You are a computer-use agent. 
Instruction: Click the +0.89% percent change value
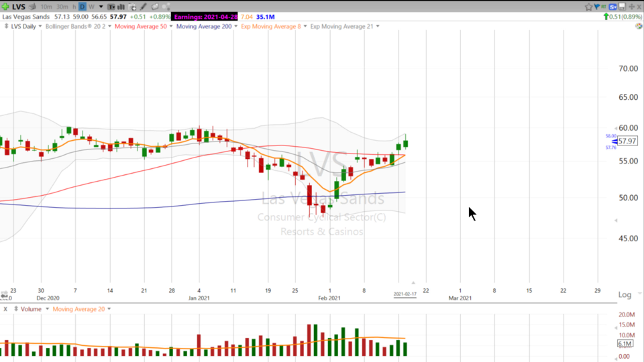click(x=160, y=17)
